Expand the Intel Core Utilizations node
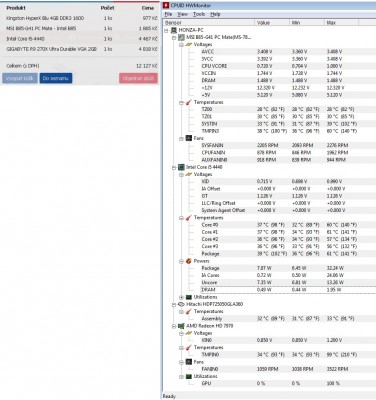Screen dimensions: 376x400 tap(181, 297)
